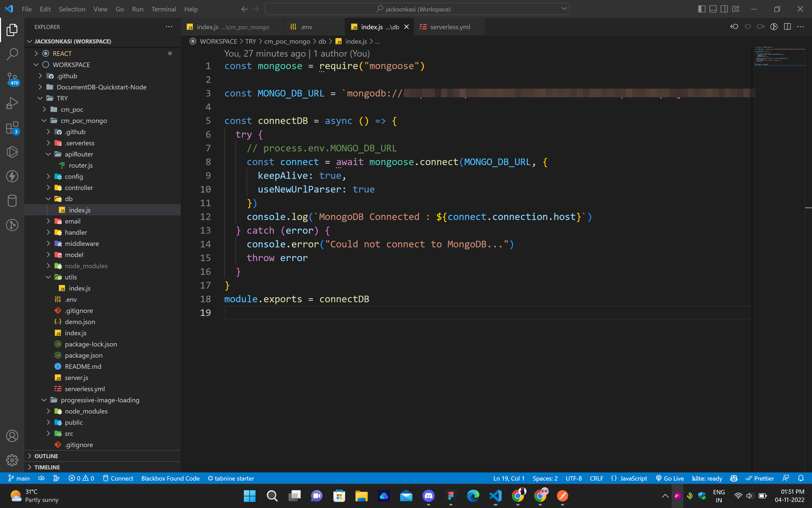Click notifications bell in status bar
The width and height of the screenshot is (812, 508).
801,478
